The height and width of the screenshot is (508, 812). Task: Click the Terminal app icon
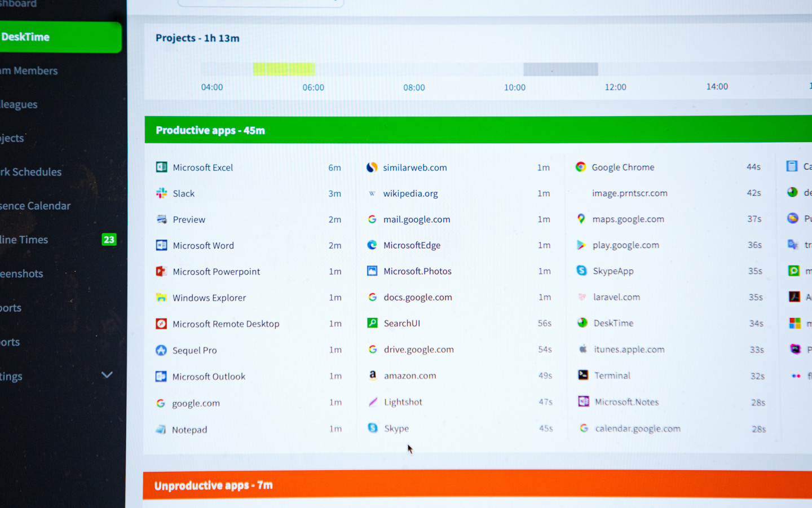click(x=583, y=375)
